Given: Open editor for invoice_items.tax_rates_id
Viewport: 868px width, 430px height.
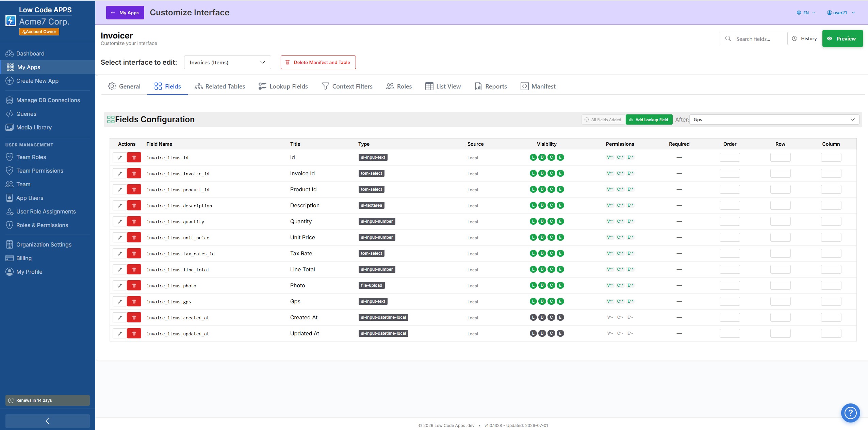Looking at the screenshot, I should [x=119, y=254].
